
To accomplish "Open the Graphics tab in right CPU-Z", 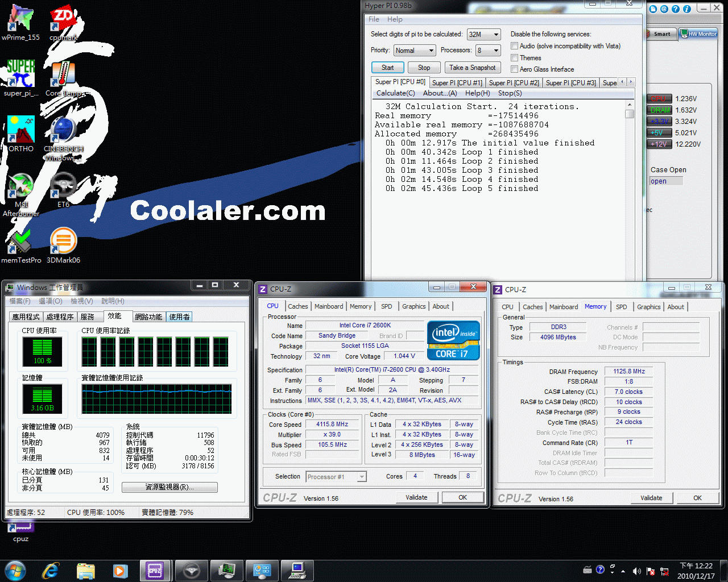I will coord(648,307).
